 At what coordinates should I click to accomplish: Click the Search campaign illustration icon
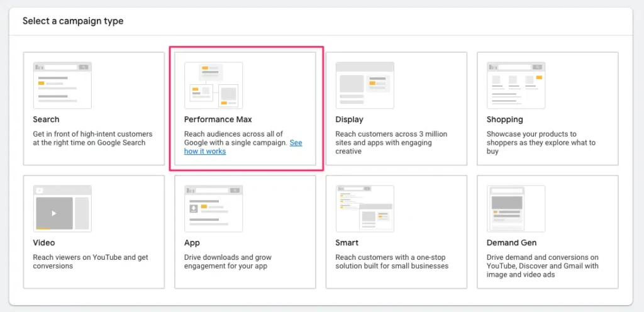(x=62, y=85)
